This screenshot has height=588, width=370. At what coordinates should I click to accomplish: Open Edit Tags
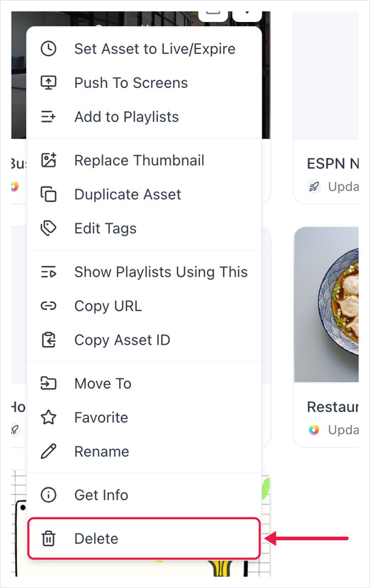pyautogui.click(x=145, y=228)
